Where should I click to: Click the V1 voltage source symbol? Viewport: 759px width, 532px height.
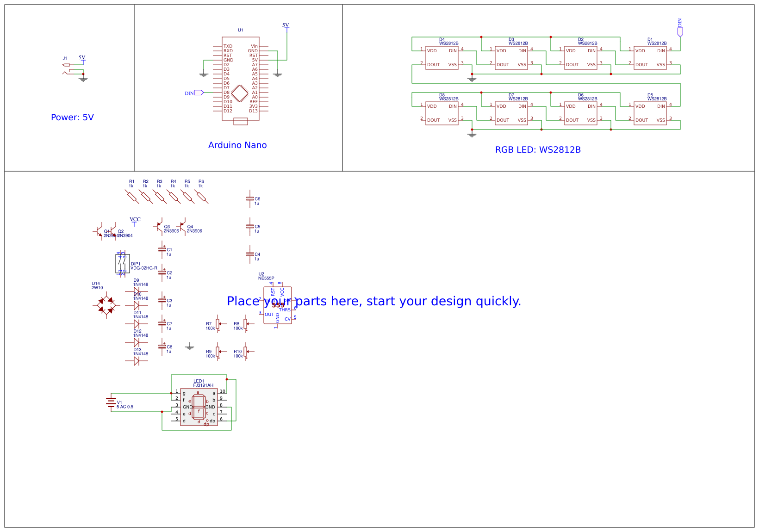(x=111, y=402)
